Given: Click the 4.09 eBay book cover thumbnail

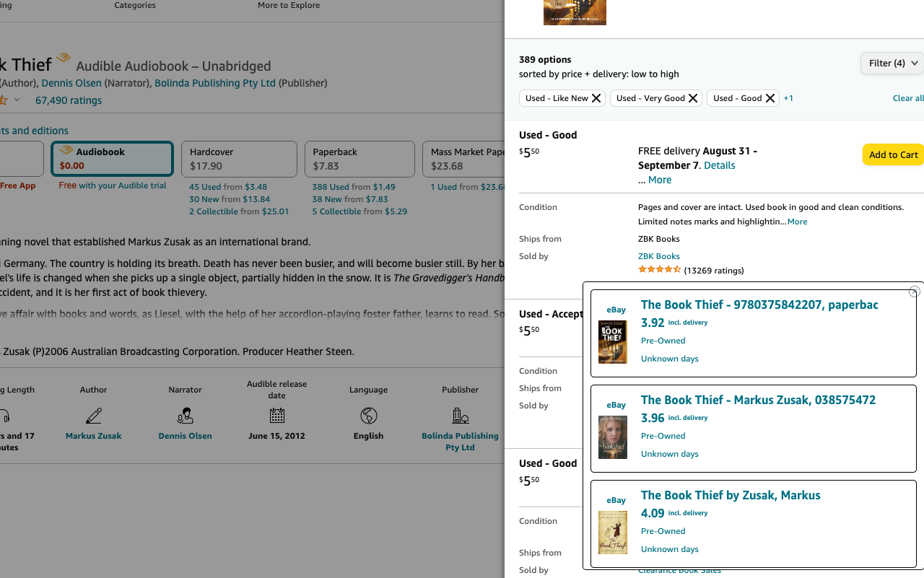Looking at the screenshot, I should point(613,532).
